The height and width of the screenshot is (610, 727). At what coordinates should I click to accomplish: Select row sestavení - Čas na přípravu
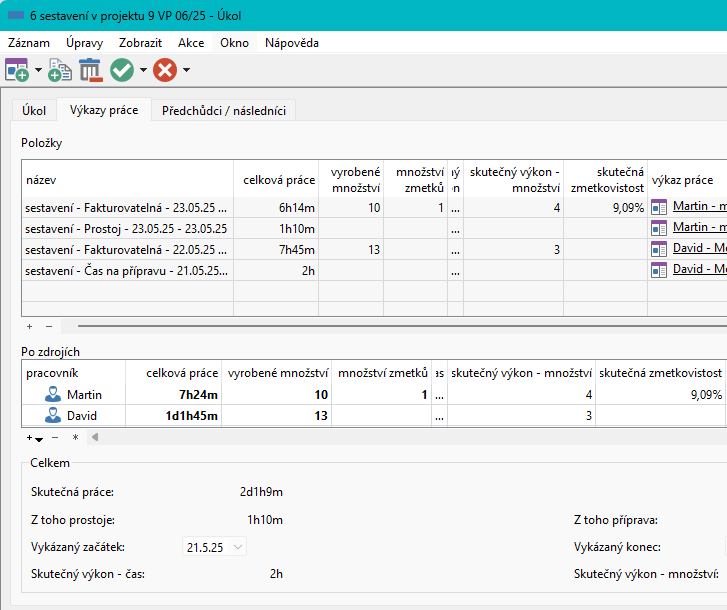[x=126, y=271]
